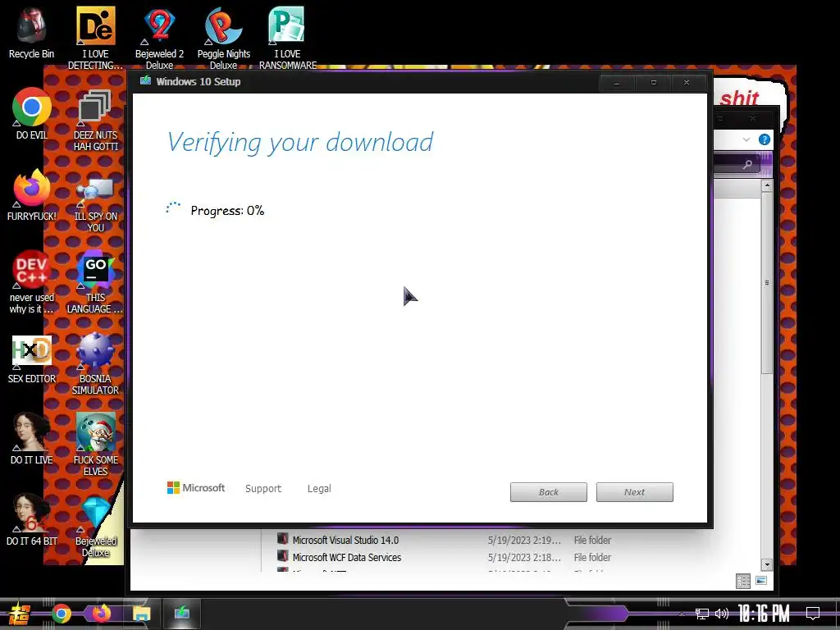Viewport: 840px width, 630px height.
Task: Open the "DO IT LIVE" portrait shortcut
Action: (x=32, y=438)
